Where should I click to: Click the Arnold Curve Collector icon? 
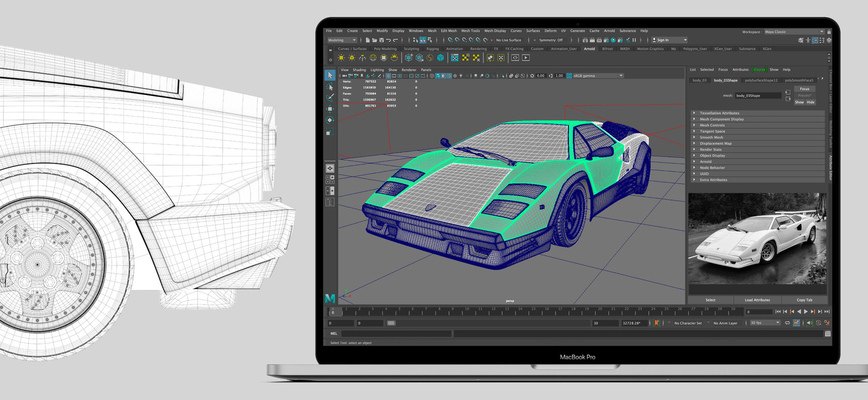click(x=430, y=58)
